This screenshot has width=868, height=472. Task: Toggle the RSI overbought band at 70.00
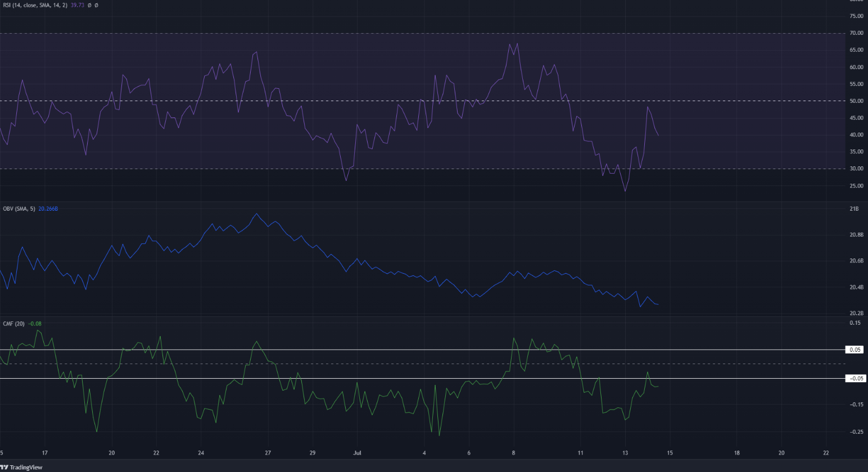(x=394, y=33)
